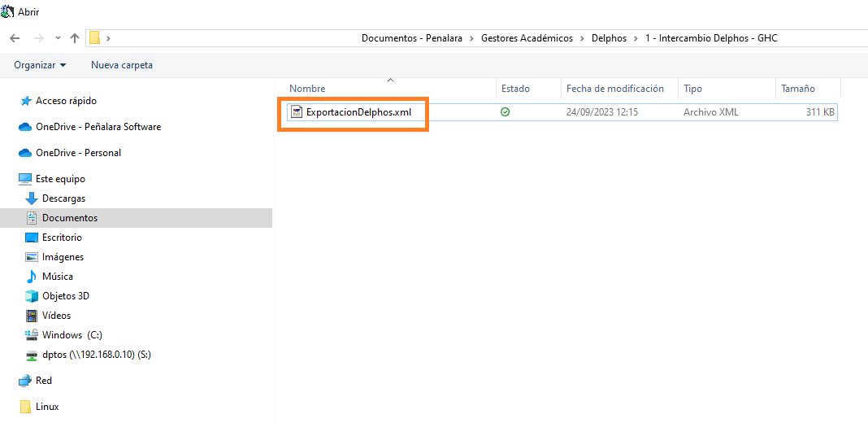Open the Escritorio folder icon
Screen dimensions: 868x423
coord(32,238)
